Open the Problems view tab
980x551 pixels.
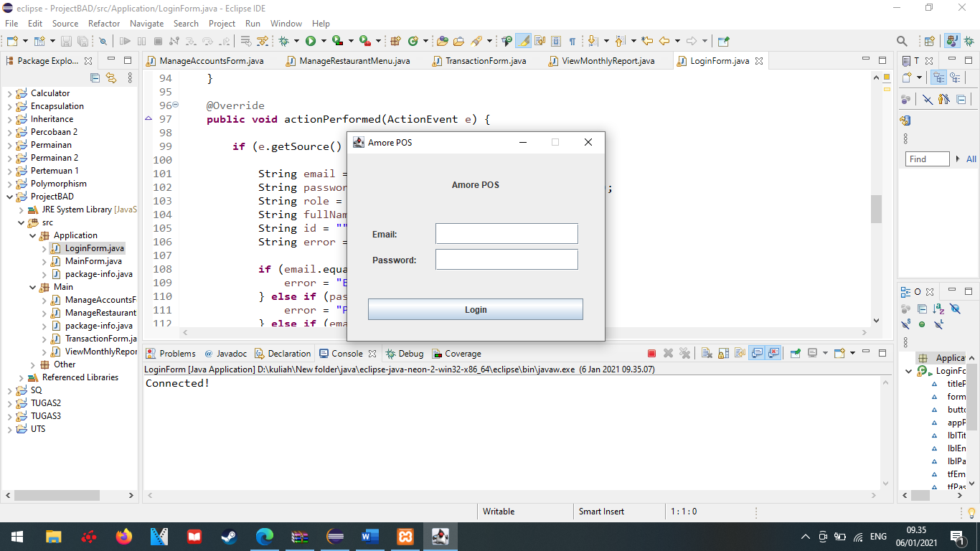click(x=171, y=354)
